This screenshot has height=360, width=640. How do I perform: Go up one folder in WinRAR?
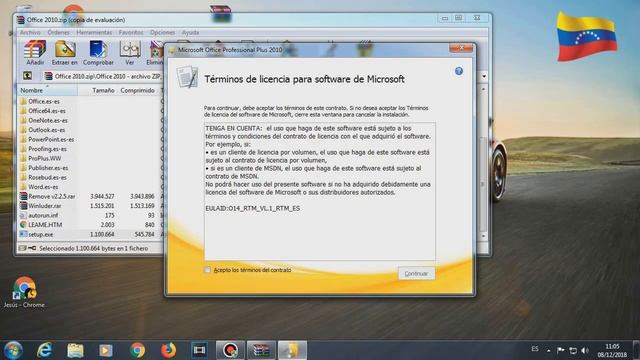[27, 76]
